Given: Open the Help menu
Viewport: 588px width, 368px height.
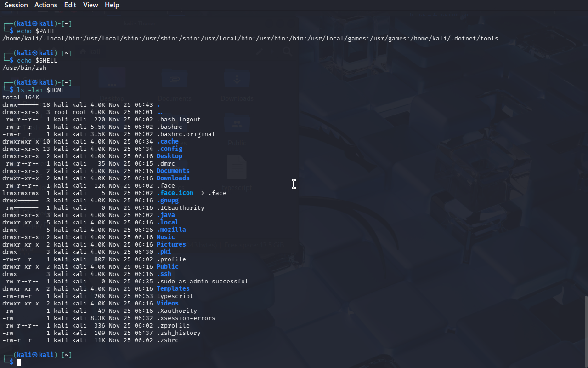Looking at the screenshot, I should [112, 5].
